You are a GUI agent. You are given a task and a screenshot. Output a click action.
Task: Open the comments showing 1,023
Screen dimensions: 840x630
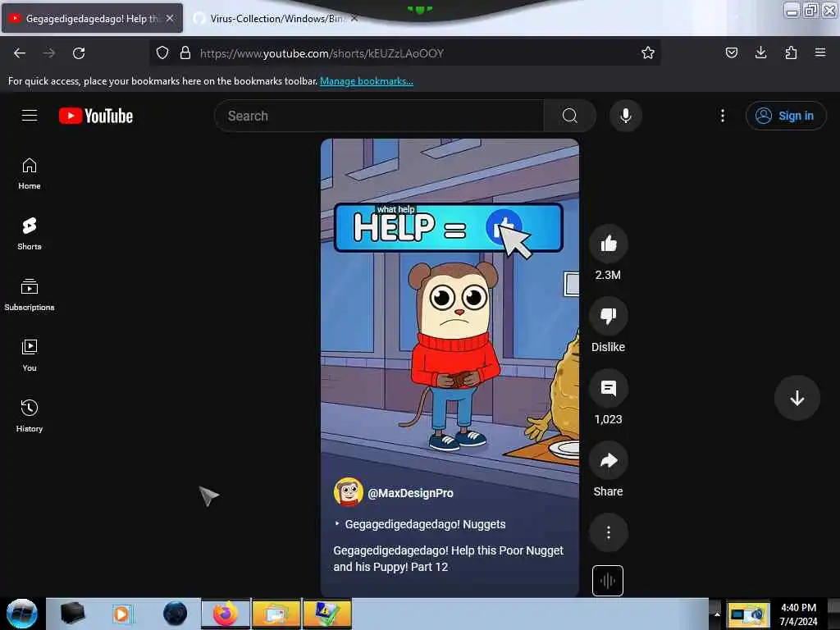608,388
